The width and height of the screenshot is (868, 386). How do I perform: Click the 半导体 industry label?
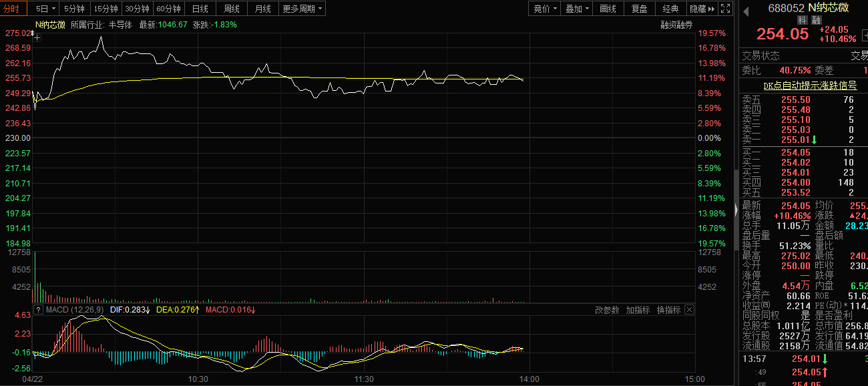pos(121,24)
